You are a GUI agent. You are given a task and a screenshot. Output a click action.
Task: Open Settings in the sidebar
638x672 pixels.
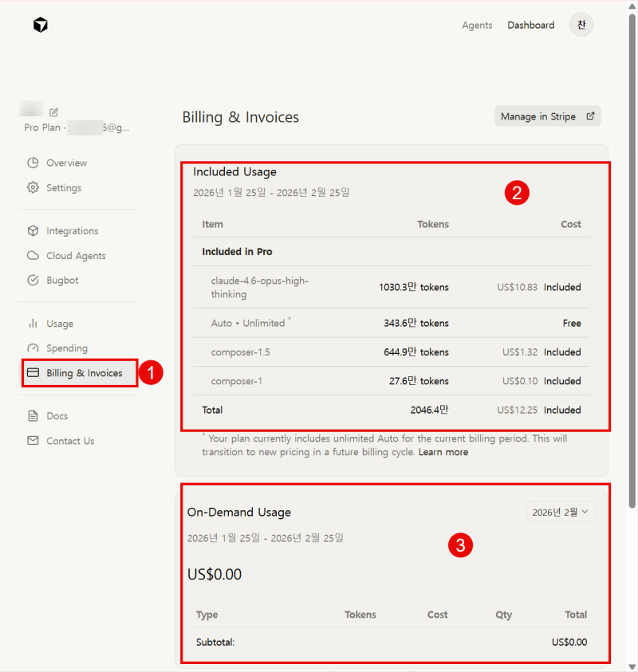point(64,187)
